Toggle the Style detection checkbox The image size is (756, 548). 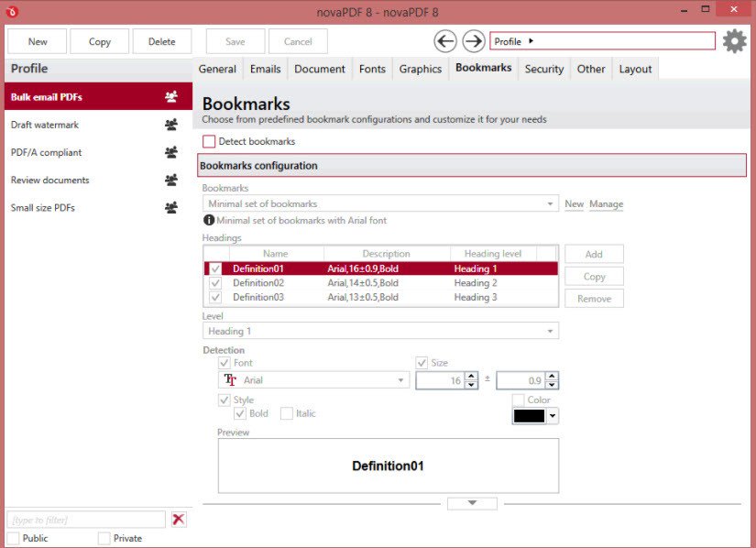point(225,400)
